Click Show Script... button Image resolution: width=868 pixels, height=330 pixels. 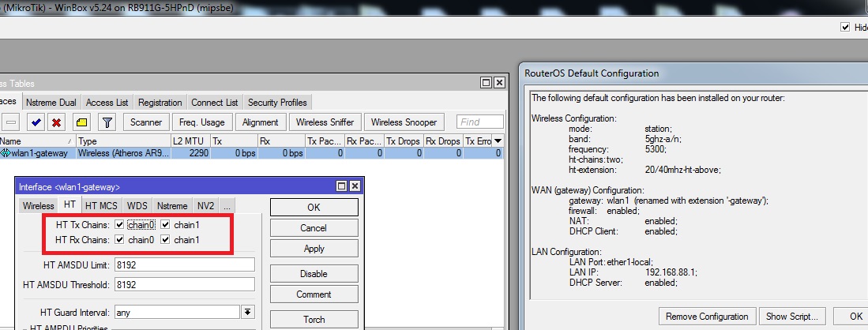coord(792,317)
